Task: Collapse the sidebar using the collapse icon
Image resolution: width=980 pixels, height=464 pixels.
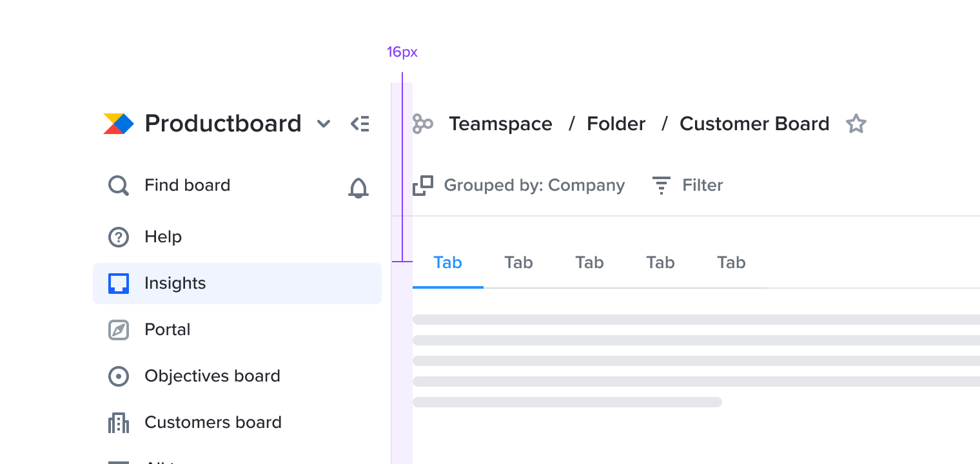Action: click(360, 124)
